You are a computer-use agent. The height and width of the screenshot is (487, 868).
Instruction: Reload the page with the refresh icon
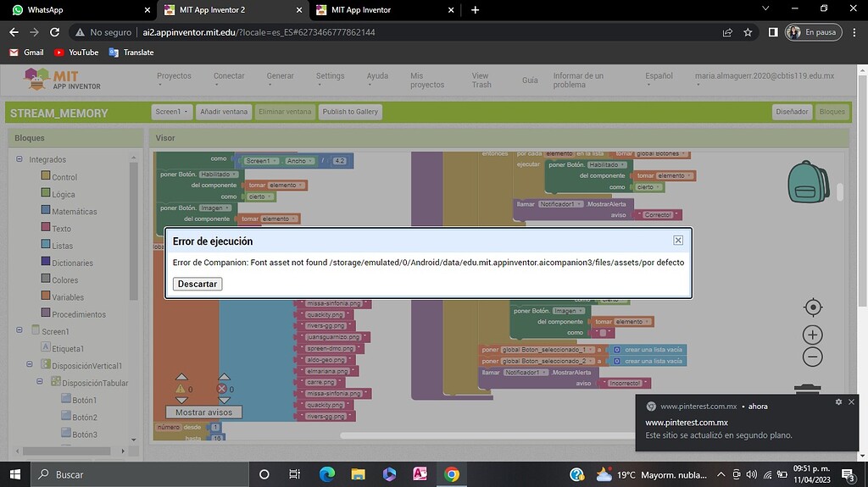(55, 32)
